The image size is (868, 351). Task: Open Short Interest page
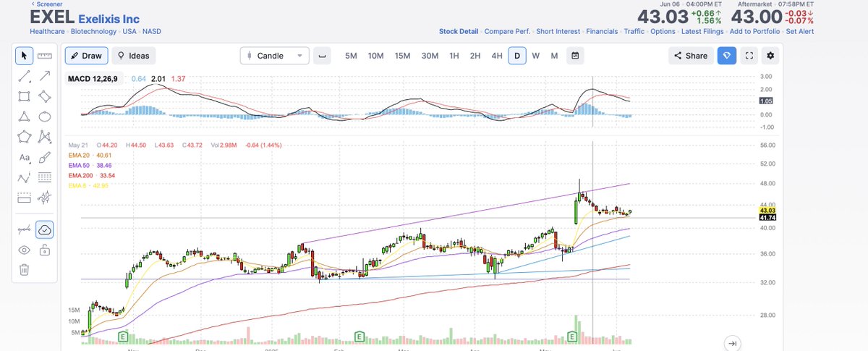tap(558, 32)
